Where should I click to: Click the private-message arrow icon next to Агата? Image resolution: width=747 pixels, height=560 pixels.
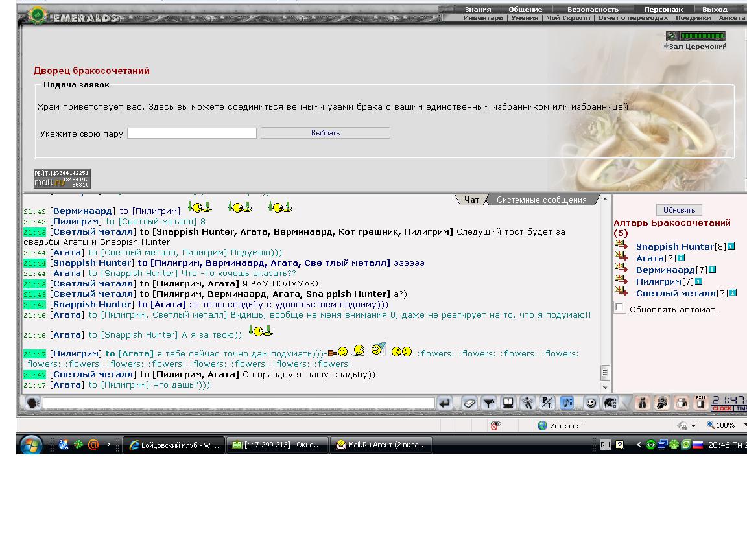[621, 257]
